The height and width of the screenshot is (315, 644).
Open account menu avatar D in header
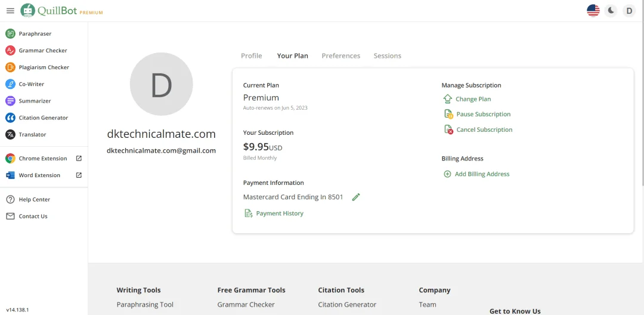[x=629, y=11]
